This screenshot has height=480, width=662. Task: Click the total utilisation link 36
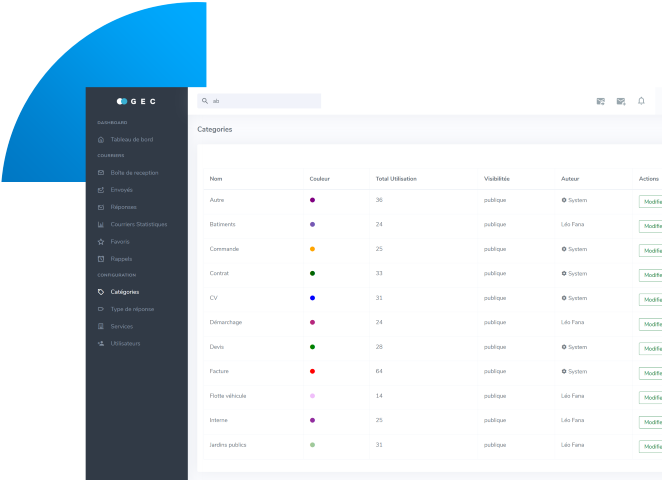tap(379, 200)
